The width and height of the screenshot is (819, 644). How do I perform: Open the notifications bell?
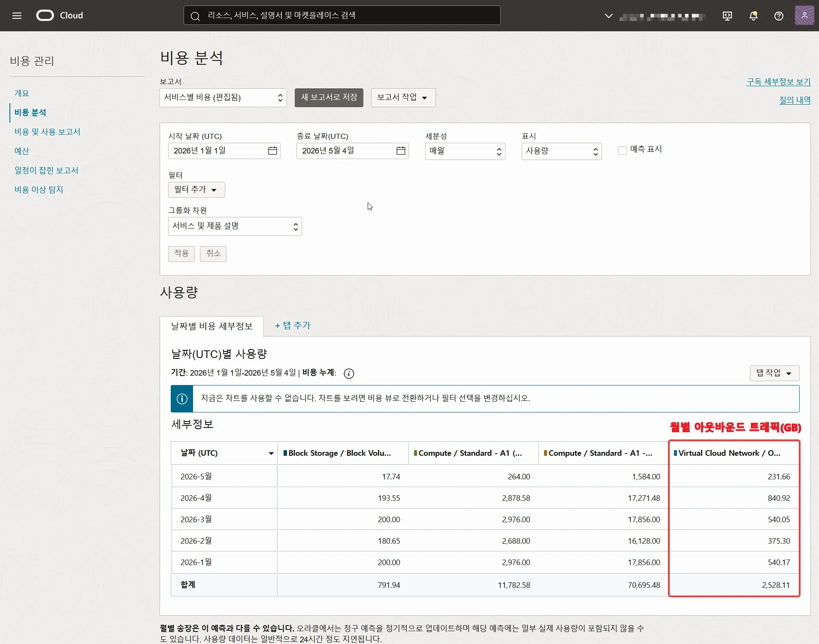pos(753,16)
